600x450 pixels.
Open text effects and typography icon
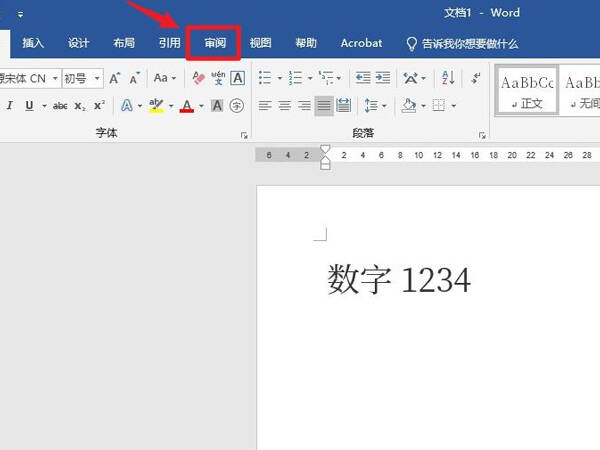click(x=127, y=106)
